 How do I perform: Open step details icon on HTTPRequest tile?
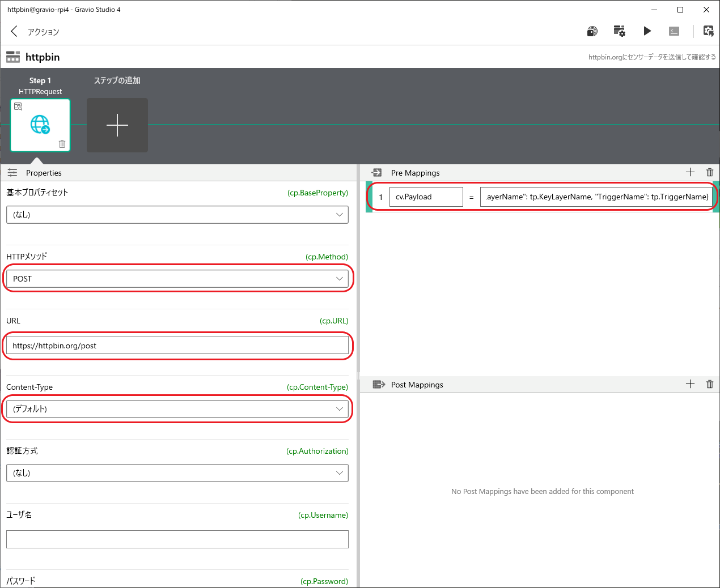click(x=18, y=106)
